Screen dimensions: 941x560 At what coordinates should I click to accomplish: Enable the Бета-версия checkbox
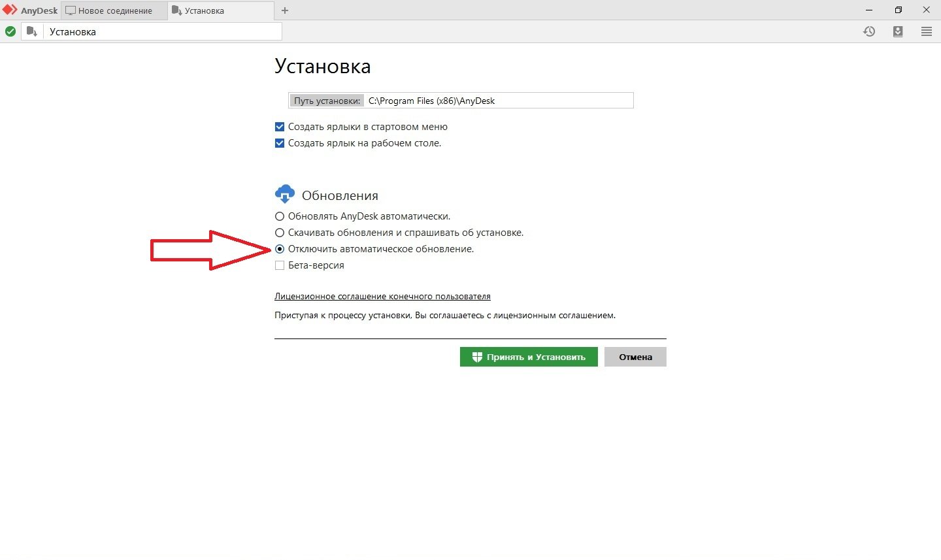(x=280, y=265)
